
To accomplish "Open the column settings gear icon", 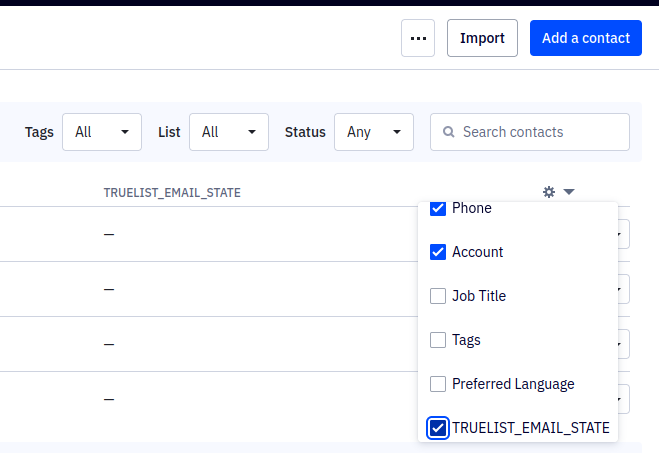I will [549, 192].
